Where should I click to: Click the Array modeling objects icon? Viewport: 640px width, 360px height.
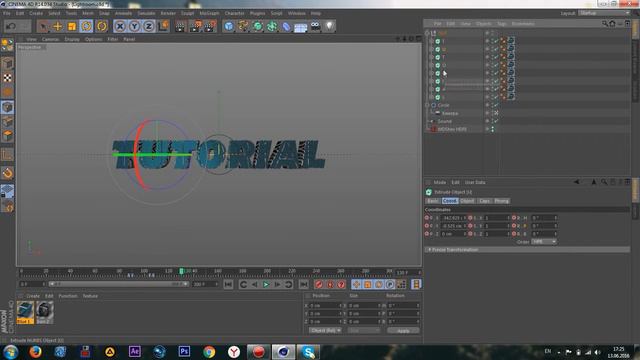coord(272,26)
